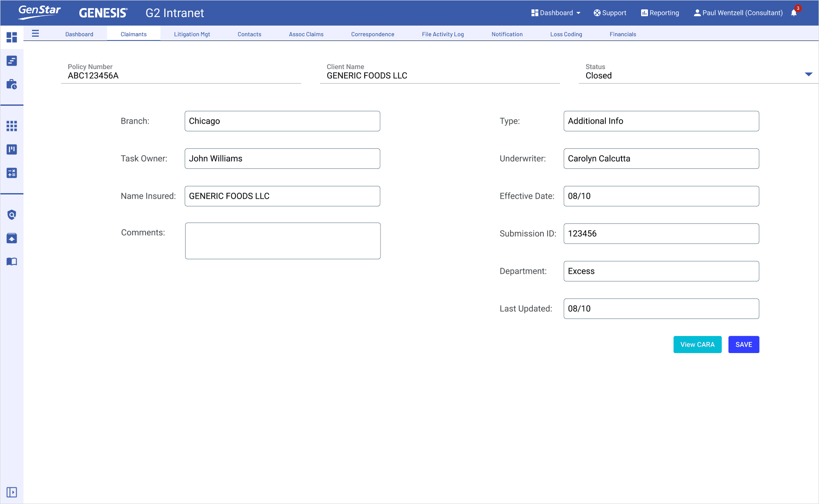819x504 pixels.
Task: Open the Financials tab
Action: click(x=622, y=34)
